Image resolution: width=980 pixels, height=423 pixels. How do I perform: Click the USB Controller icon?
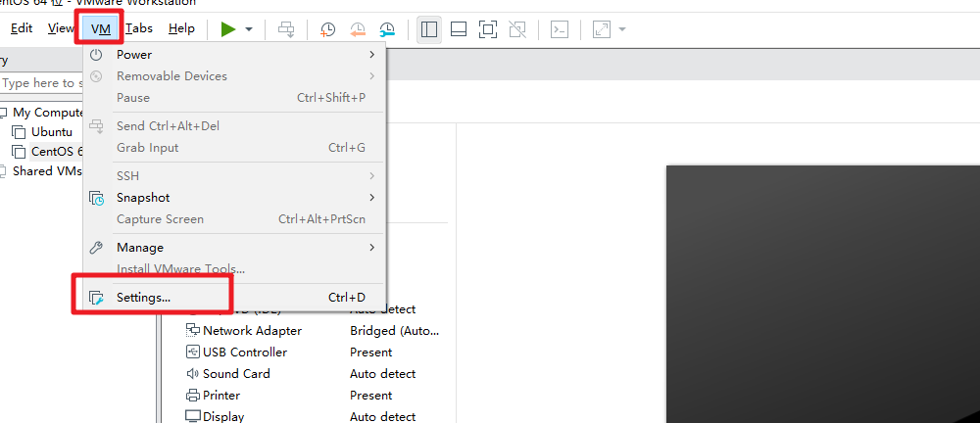[x=192, y=352]
